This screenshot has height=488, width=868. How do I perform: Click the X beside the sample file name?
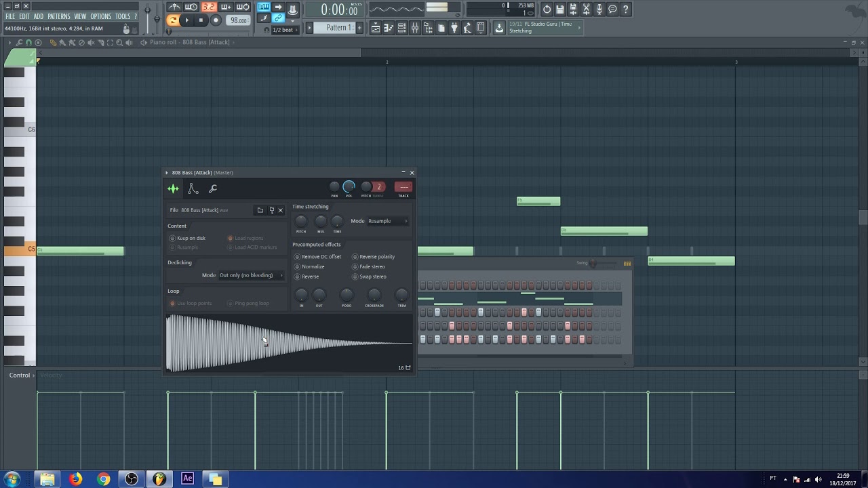[x=281, y=210]
